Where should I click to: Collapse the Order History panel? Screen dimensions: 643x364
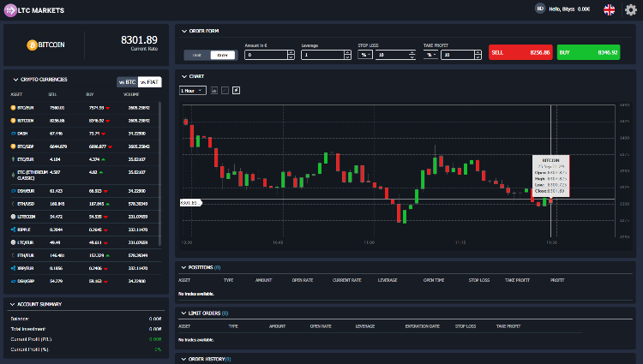[x=183, y=359]
